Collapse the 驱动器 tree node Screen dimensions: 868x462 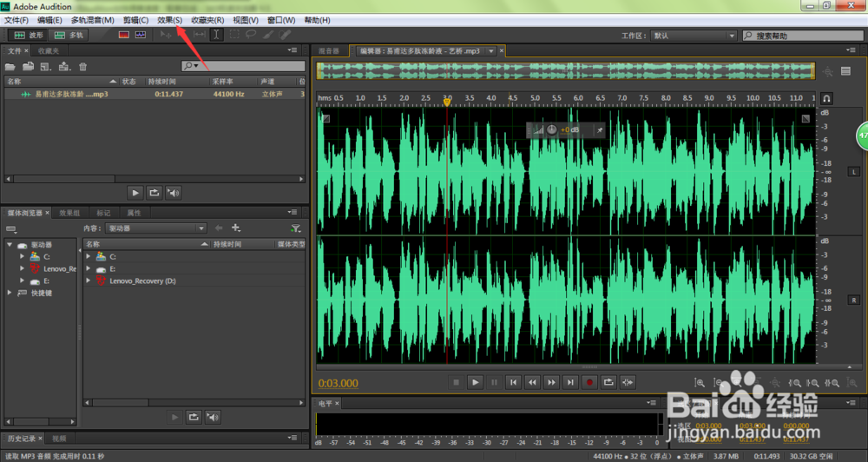10,244
